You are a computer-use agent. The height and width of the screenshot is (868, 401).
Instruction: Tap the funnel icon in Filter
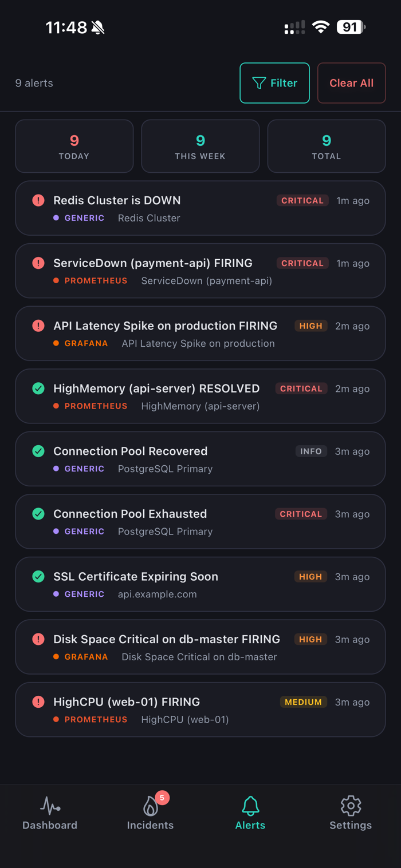pos(259,83)
